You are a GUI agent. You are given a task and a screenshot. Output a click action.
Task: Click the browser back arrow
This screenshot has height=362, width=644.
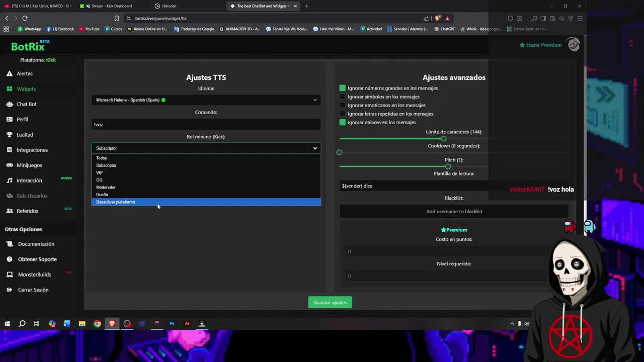[x=7, y=18]
